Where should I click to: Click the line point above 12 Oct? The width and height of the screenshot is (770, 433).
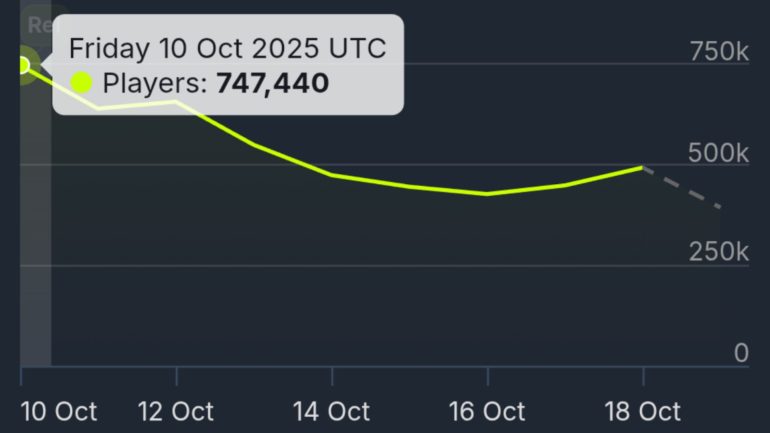pos(177,101)
